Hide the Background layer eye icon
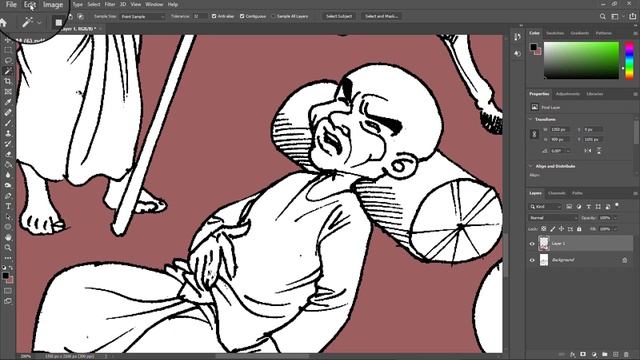This screenshot has height=360, width=640. (x=532, y=260)
